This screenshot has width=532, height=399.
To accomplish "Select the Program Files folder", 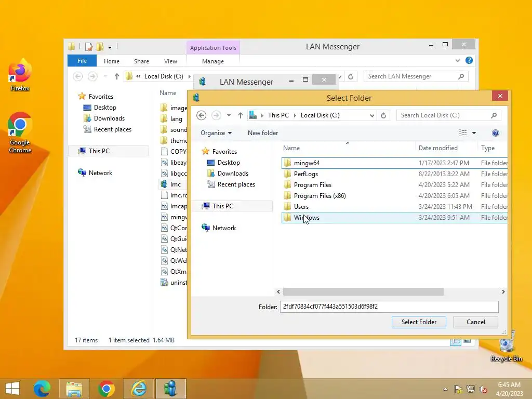I will point(395,184).
